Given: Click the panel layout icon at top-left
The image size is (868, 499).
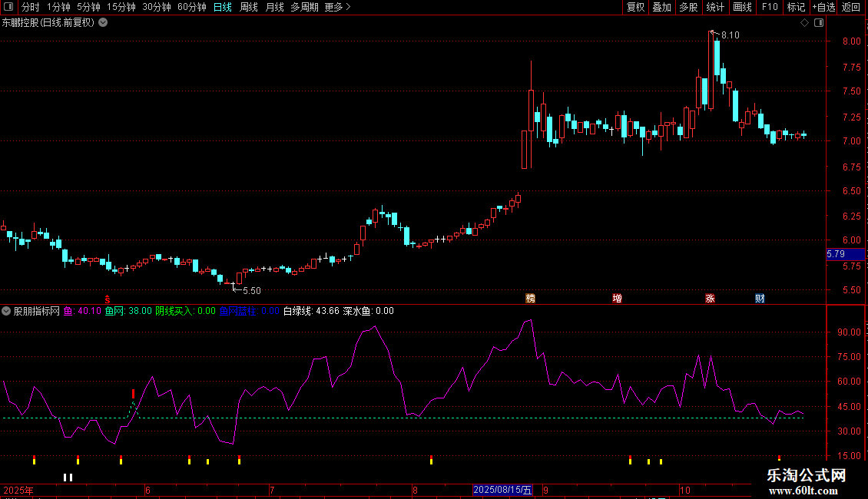Looking at the screenshot, I should coord(8,7).
